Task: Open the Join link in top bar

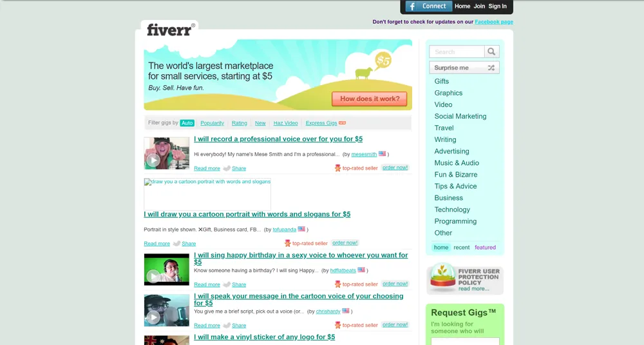Action: [x=479, y=6]
